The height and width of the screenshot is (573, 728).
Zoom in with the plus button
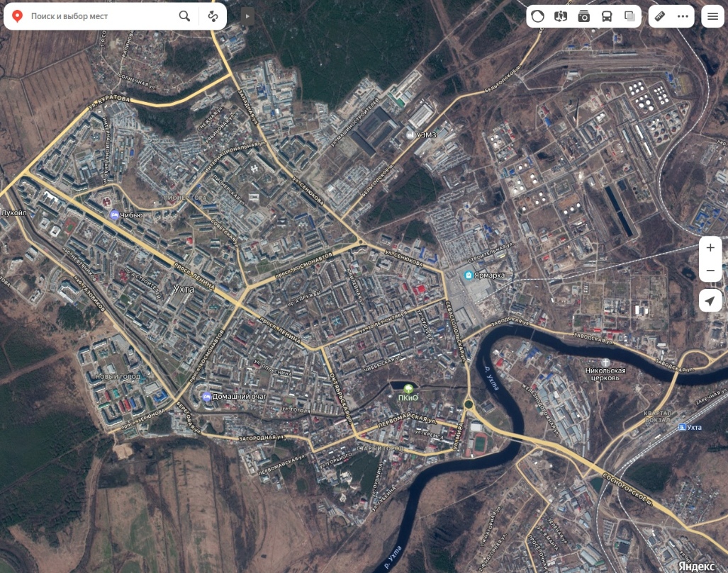pos(710,248)
